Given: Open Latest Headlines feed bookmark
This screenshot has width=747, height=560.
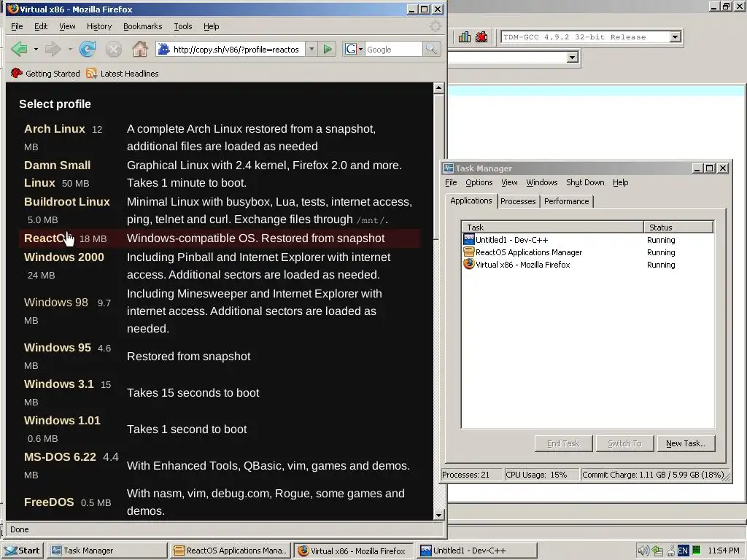Looking at the screenshot, I should [123, 74].
